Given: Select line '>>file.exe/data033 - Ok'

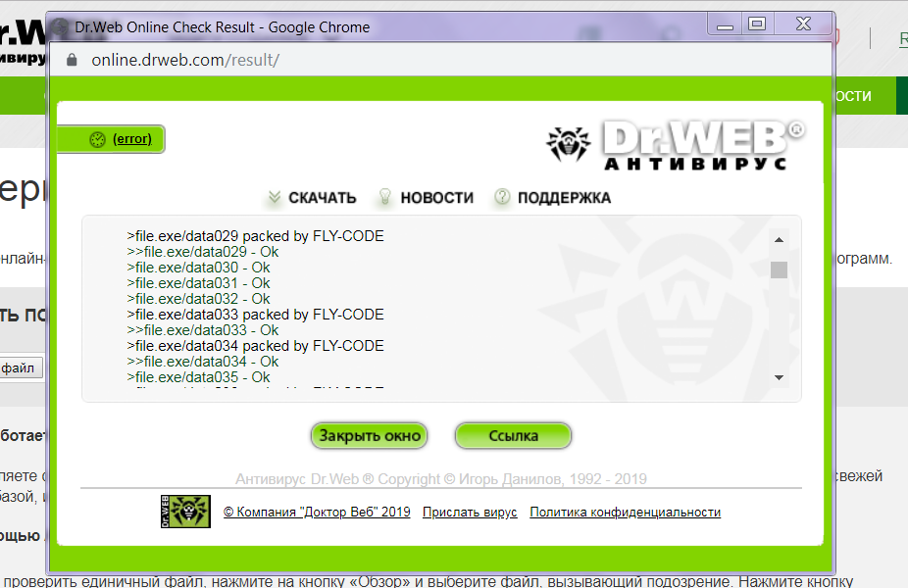Looking at the screenshot, I should [x=203, y=330].
